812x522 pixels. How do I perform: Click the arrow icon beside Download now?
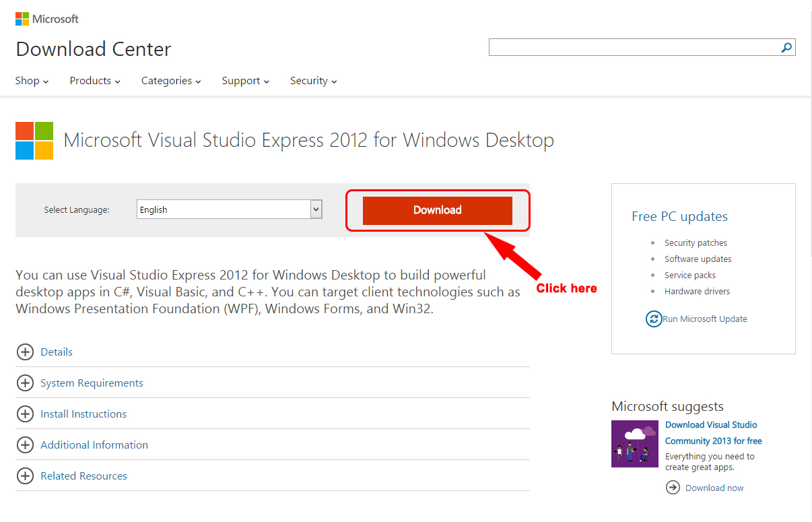[673, 488]
